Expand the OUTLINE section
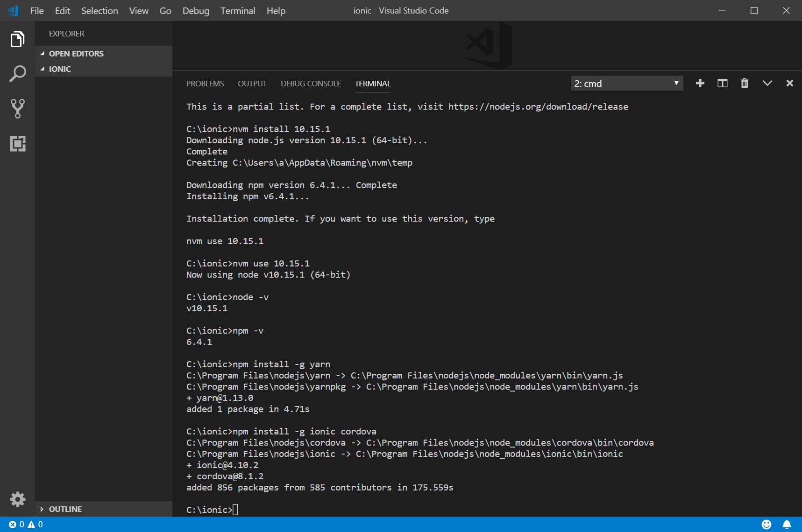Image resolution: width=802 pixels, height=532 pixels. coord(65,509)
